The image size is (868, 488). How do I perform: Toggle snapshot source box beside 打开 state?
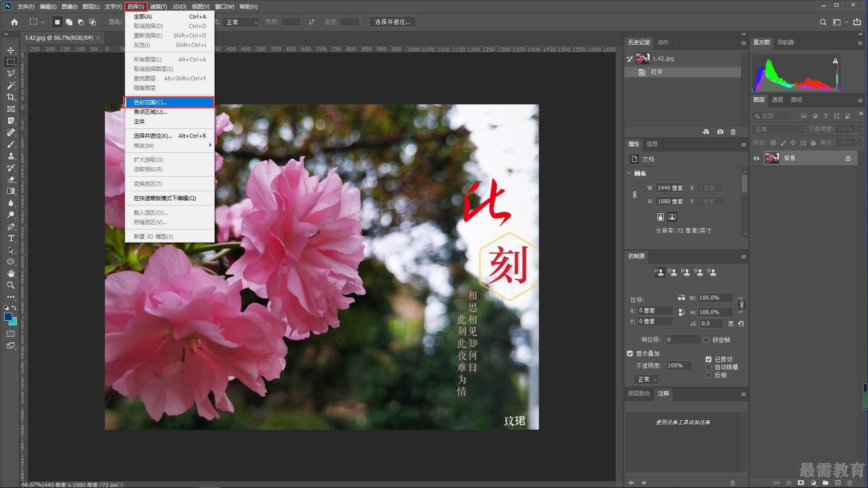(630, 72)
